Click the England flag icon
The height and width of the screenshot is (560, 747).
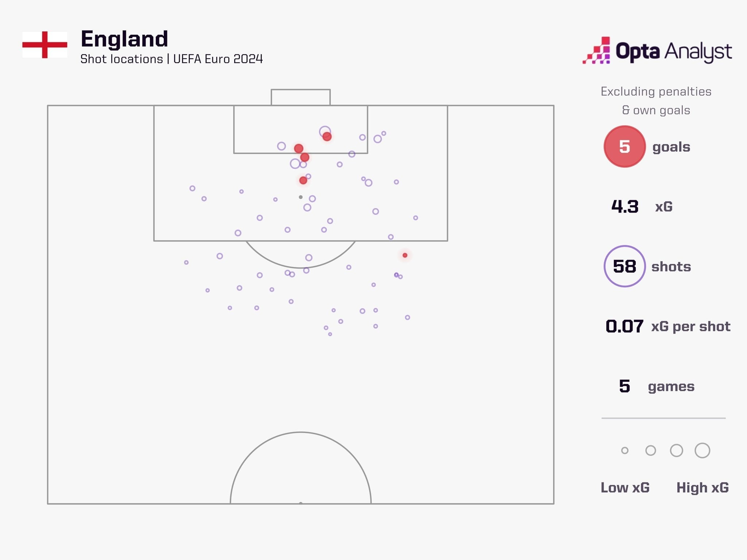[x=44, y=45]
